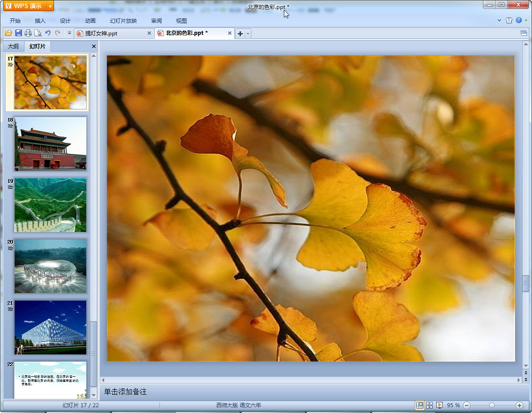This screenshot has height=413, width=532.
Task: Save the presentation with the floppy disk icon
Action: pos(18,33)
